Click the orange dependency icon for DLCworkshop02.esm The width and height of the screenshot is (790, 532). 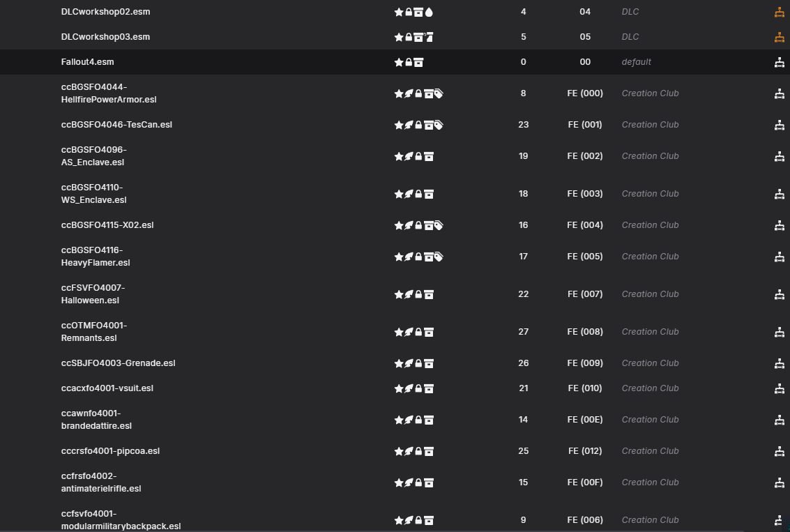point(780,12)
